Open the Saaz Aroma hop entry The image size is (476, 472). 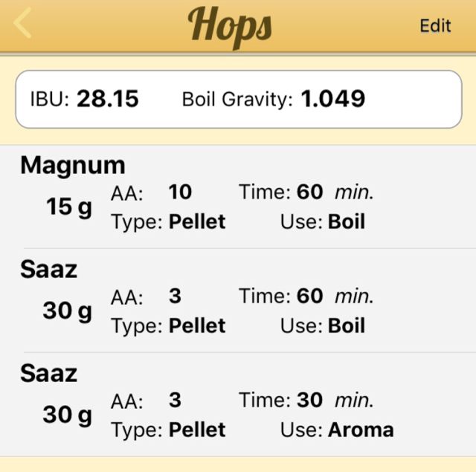coord(238,404)
